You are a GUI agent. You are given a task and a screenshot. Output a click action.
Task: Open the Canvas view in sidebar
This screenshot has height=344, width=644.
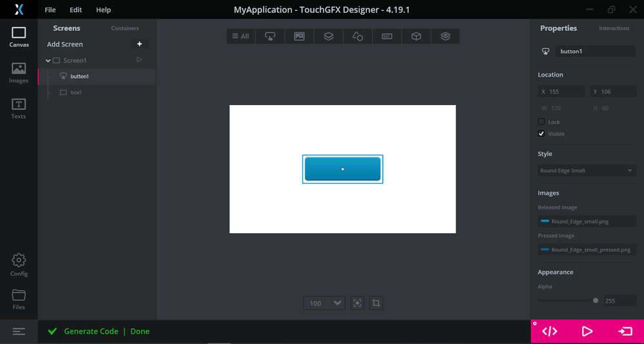pos(19,37)
